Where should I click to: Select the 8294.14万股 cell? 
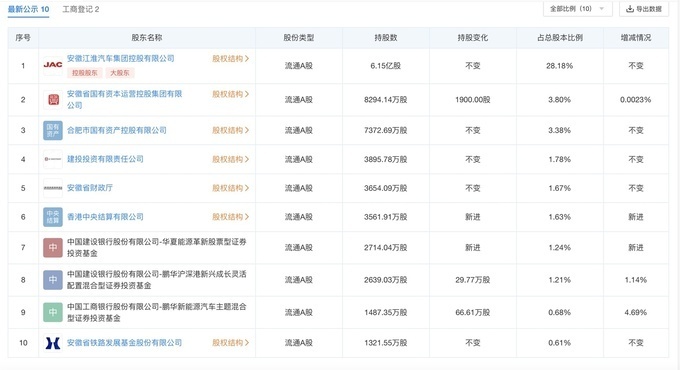point(386,100)
